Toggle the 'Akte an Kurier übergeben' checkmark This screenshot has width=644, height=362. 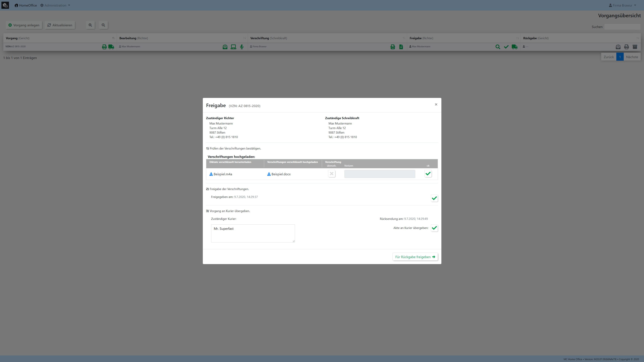point(434,228)
